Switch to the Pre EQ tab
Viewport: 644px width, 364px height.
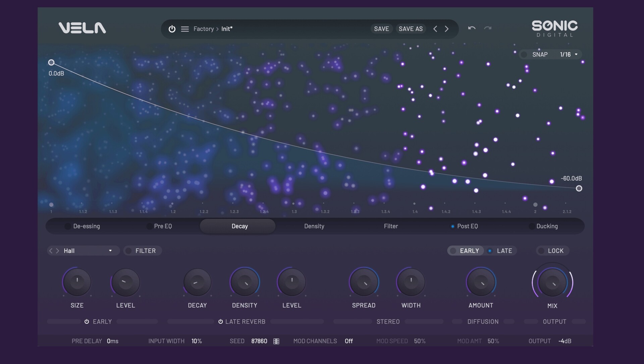(x=163, y=226)
